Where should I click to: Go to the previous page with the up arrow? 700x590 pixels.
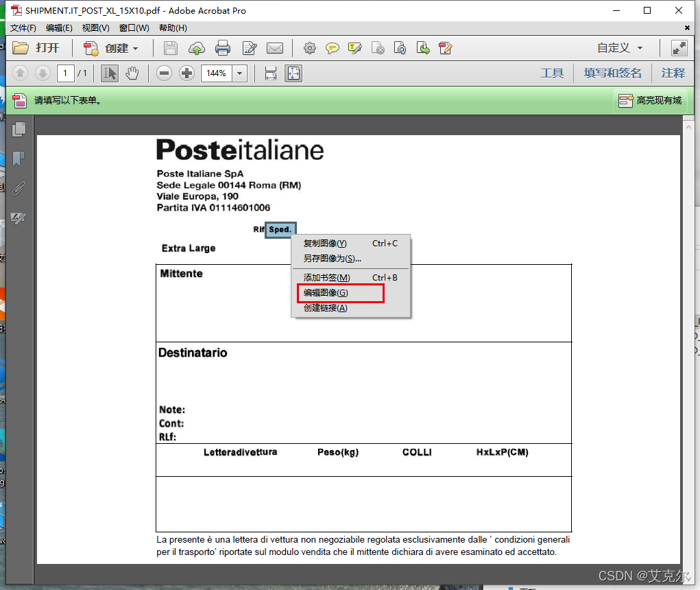pos(20,73)
